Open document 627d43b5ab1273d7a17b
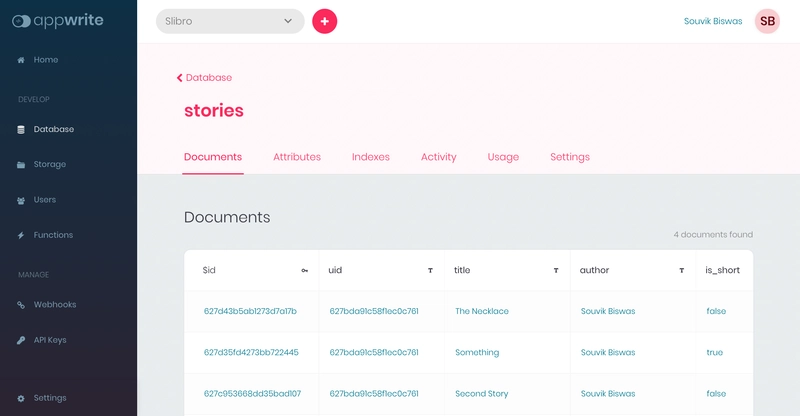This screenshot has height=416, width=800. [250, 311]
